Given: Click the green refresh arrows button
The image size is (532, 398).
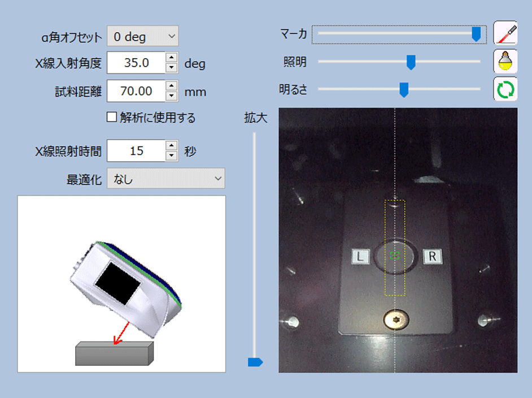Looking at the screenshot, I should [505, 89].
